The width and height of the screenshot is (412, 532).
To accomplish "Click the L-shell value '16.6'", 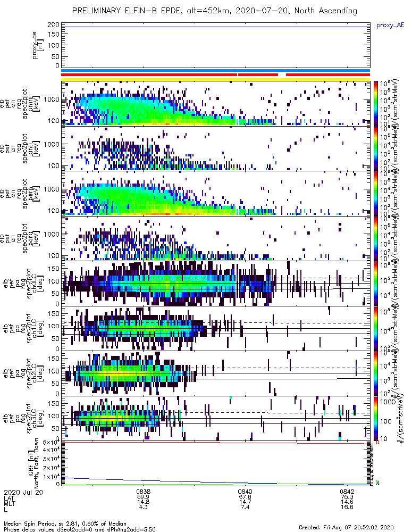I will tap(347, 507).
